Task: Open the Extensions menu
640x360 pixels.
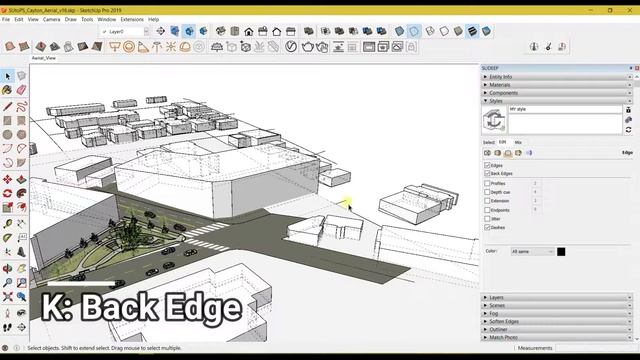Action: (132, 19)
